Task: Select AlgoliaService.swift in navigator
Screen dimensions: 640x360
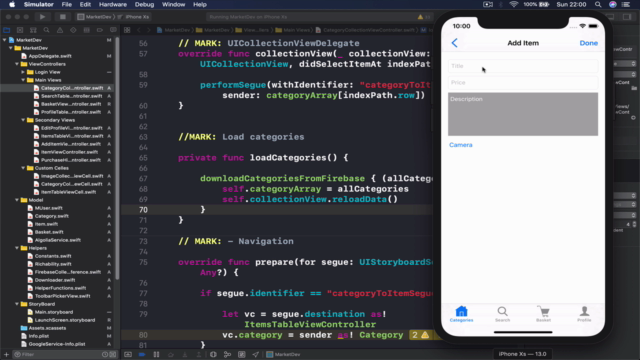Action: pos(58,240)
